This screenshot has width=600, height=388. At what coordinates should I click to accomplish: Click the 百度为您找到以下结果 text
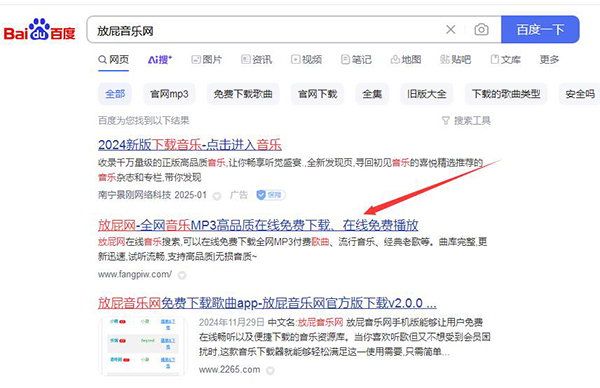click(x=143, y=121)
